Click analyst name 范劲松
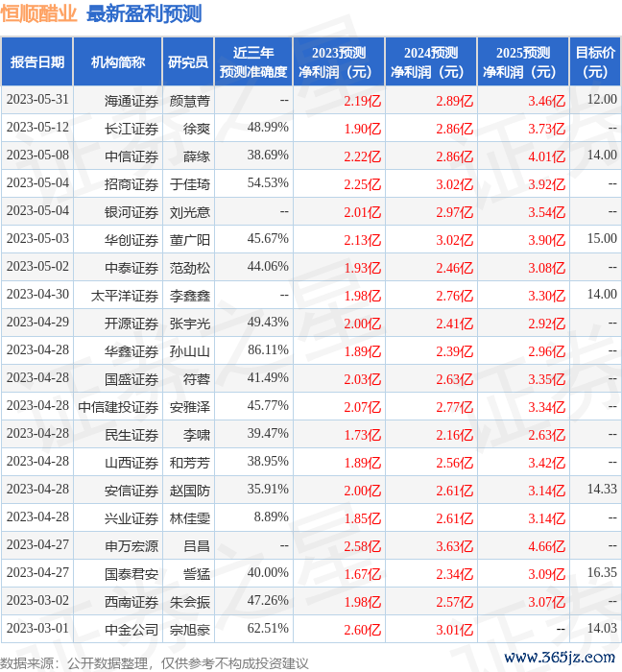The width and height of the screenshot is (622, 672). 190,268
